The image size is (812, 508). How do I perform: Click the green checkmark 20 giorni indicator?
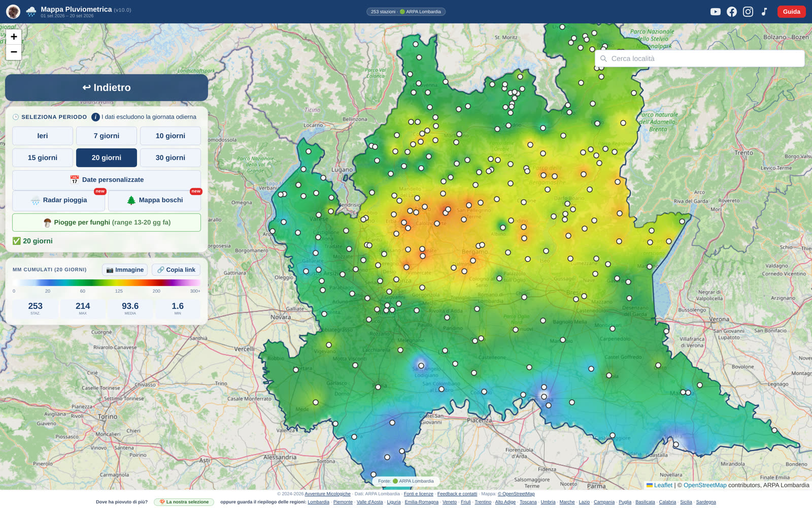32,241
